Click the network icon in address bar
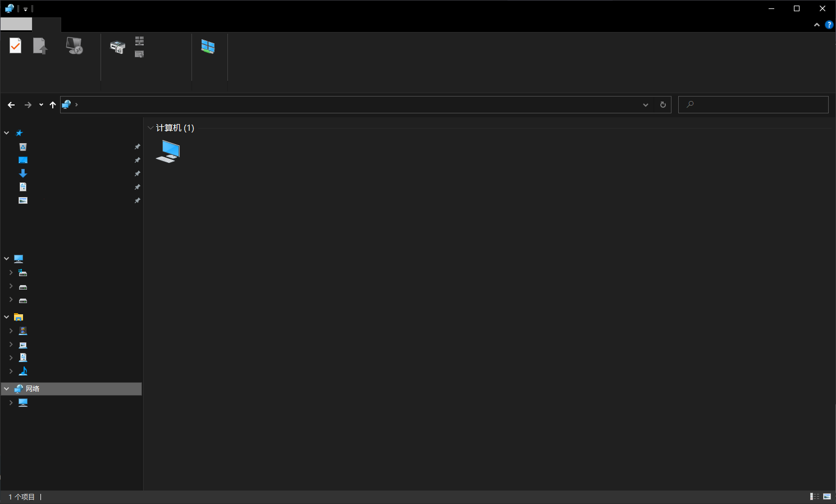Viewport: 836px width, 504px height. [x=66, y=104]
